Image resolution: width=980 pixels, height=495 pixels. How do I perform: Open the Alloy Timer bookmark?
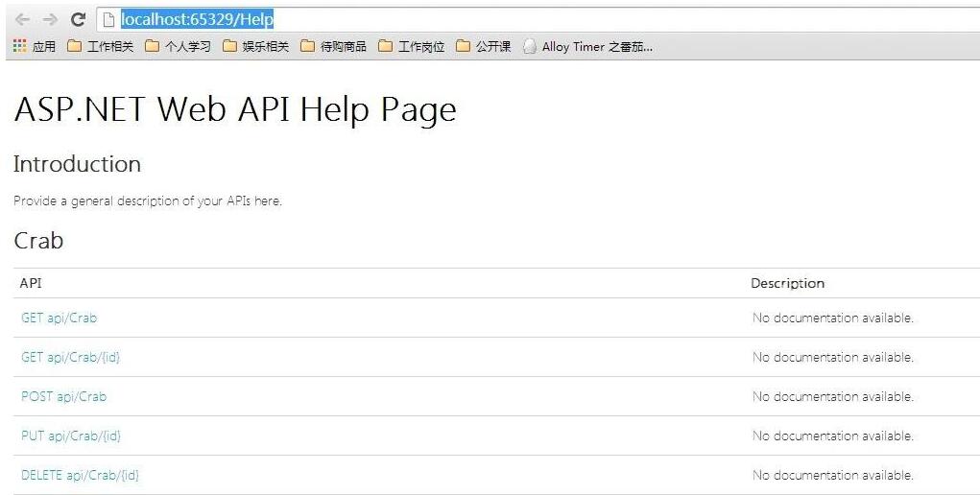[587, 47]
